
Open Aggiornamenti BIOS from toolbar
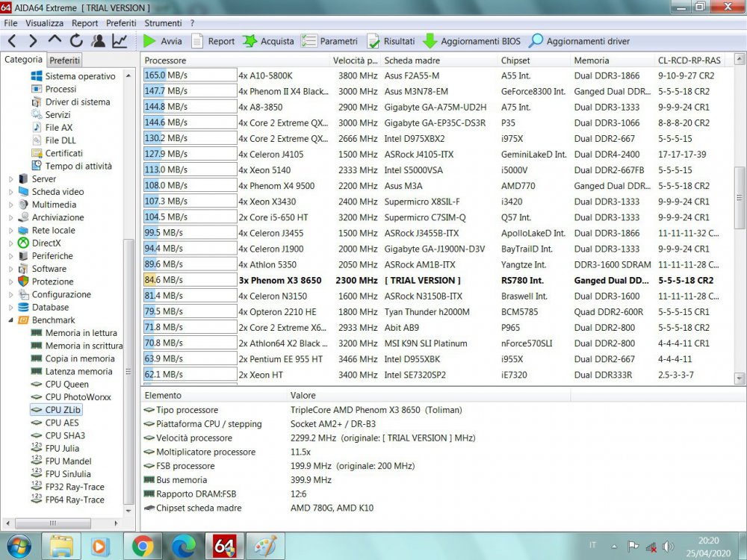(x=471, y=41)
